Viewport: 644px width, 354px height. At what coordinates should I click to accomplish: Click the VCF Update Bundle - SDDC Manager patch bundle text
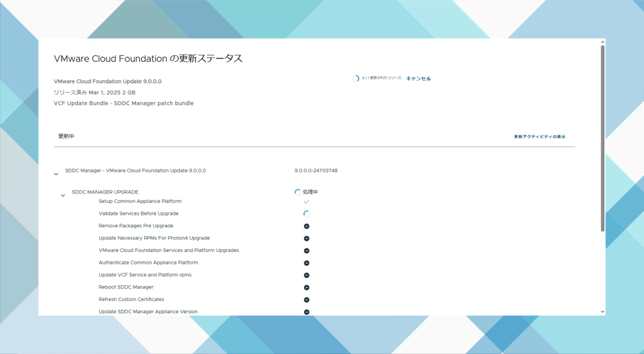[123, 103]
